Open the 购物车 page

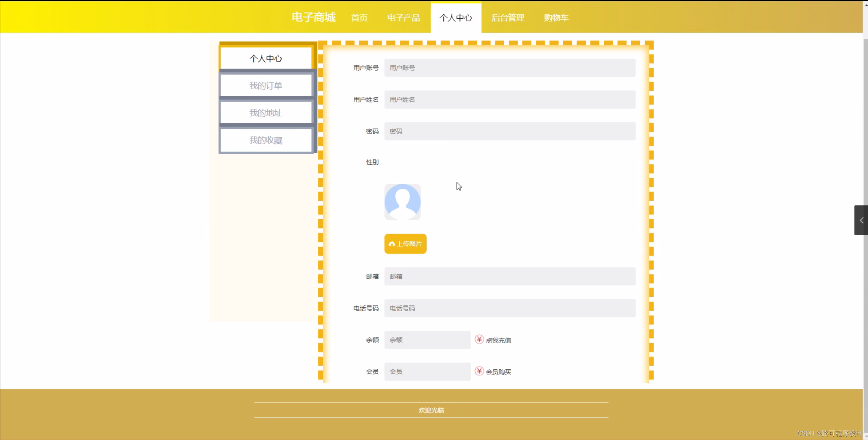(556, 18)
